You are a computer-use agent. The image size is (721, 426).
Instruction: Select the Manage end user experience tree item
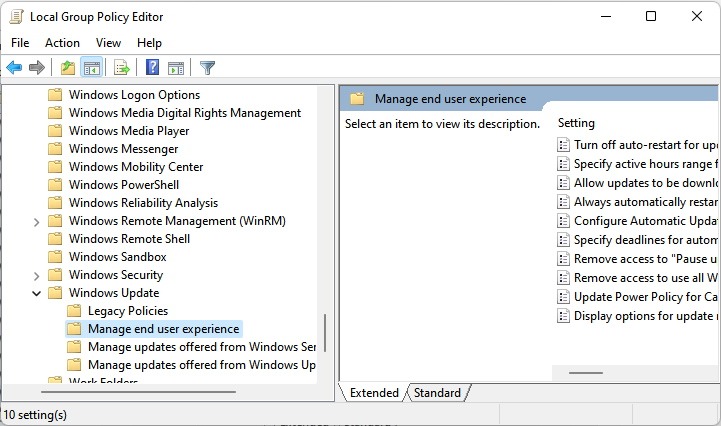pos(163,328)
